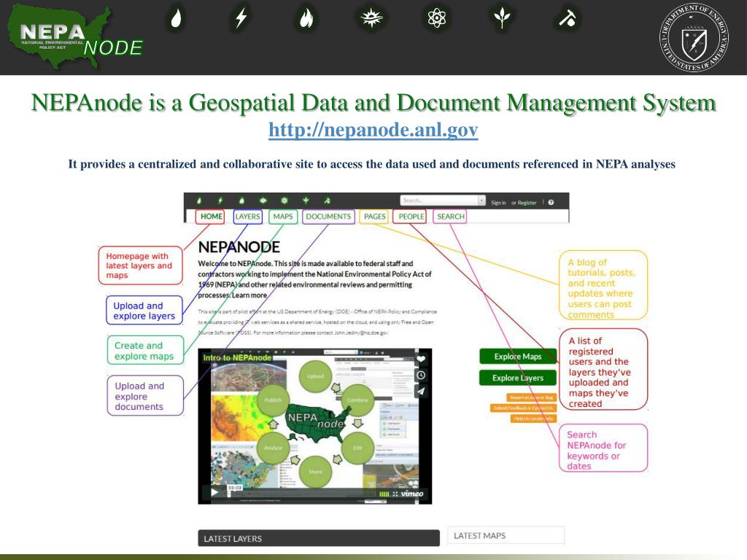Click small pick icon in site toolbar

pos(327,201)
